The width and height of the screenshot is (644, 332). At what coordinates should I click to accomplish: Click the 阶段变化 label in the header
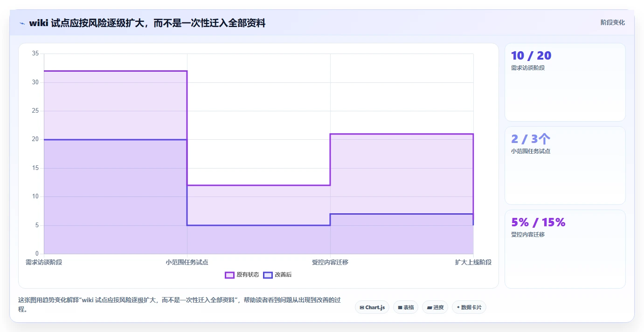[x=612, y=22]
